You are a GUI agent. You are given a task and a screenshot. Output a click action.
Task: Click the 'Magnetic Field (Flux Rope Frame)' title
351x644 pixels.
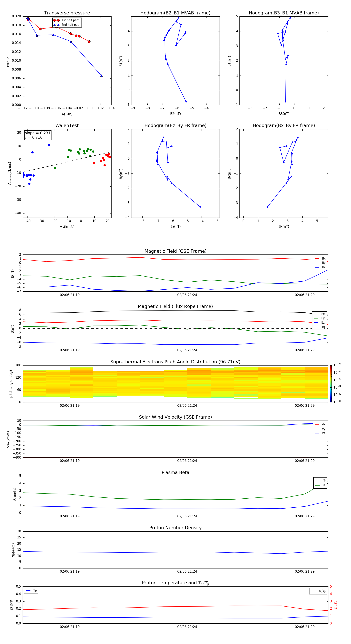(175, 307)
